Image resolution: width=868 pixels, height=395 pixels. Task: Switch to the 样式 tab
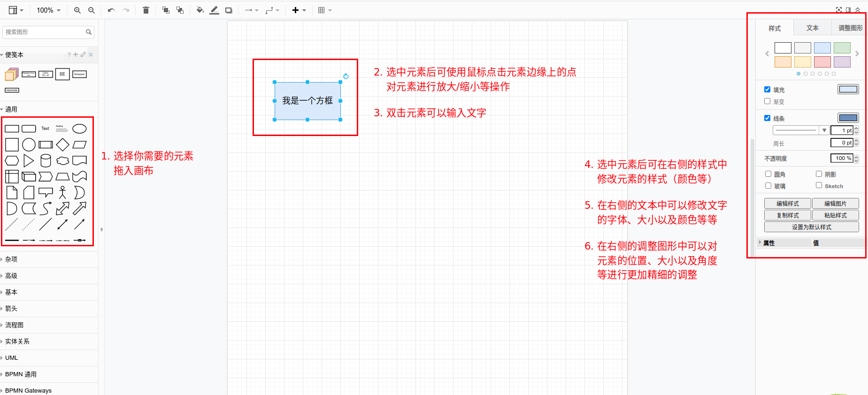click(775, 28)
